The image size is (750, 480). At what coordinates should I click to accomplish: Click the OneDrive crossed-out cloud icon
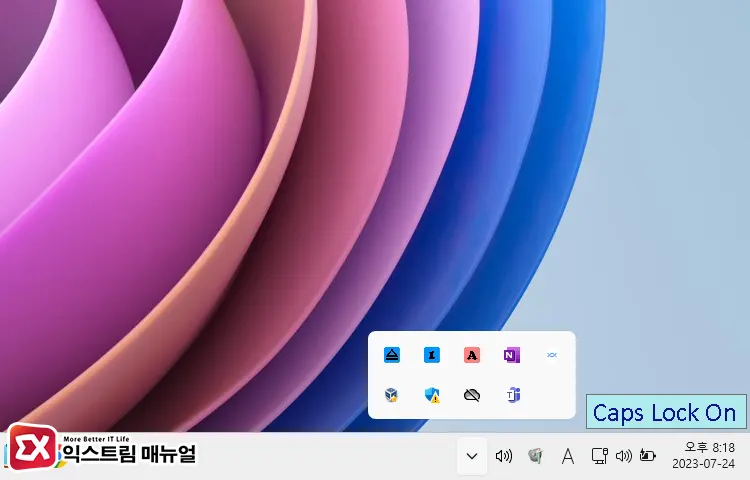tap(472, 395)
